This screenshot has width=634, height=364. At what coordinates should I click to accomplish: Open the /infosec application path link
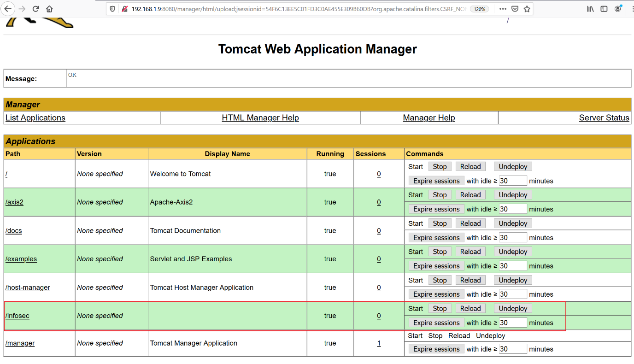click(18, 316)
